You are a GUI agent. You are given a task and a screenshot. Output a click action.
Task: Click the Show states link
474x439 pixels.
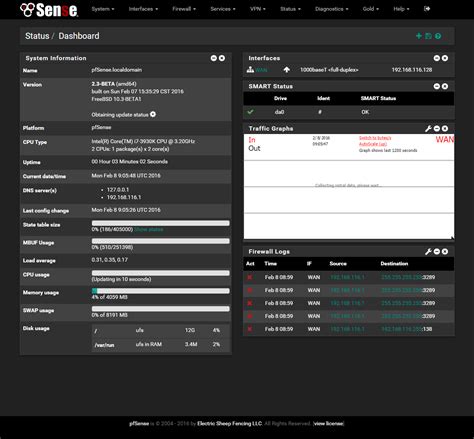[x=149, y=229]
